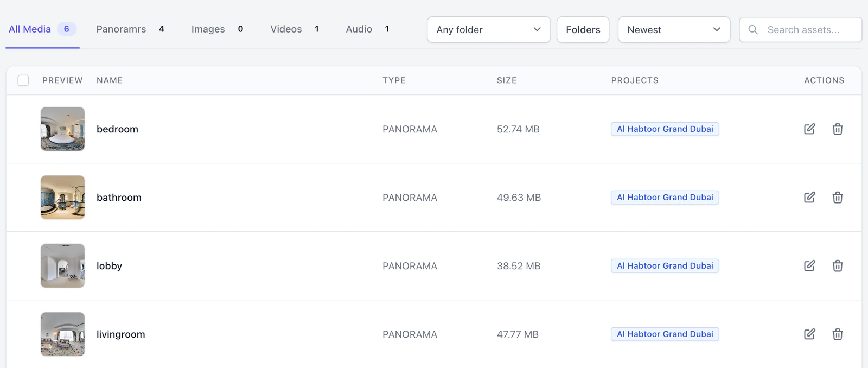Click the search magnifier icon

753,29
